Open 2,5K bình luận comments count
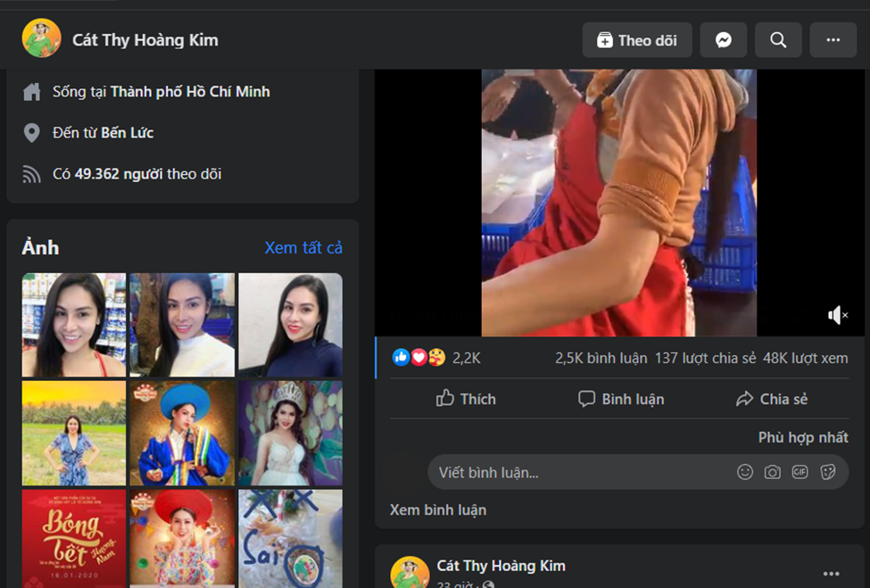The image size is (870, 588). coord(601,358)
